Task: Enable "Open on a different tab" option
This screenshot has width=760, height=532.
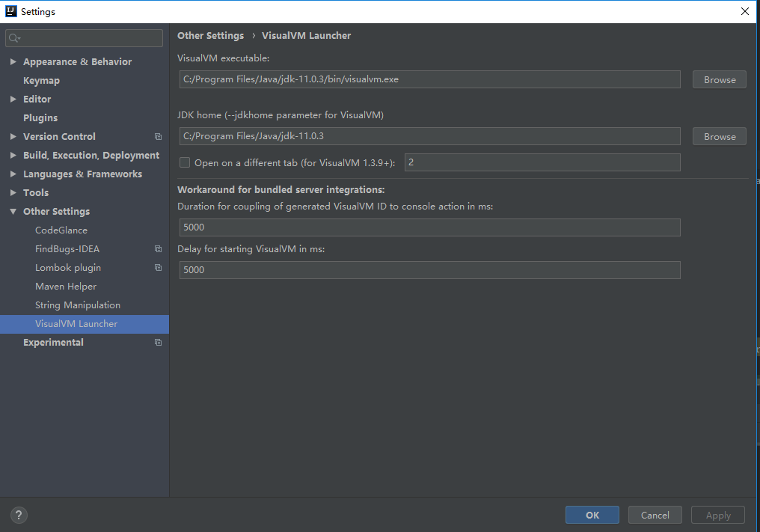Action: (x=184, y=162)
